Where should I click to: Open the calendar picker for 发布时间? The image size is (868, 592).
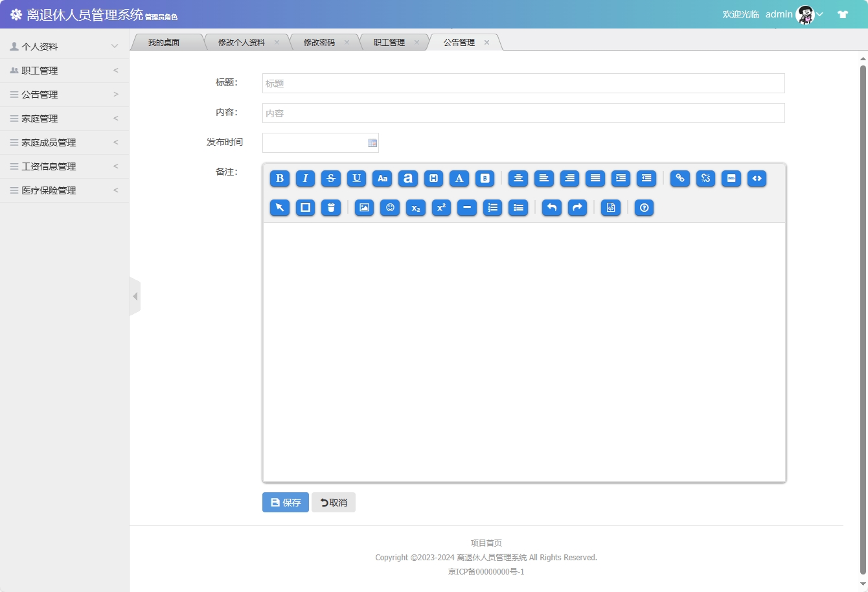click(371, 142)
